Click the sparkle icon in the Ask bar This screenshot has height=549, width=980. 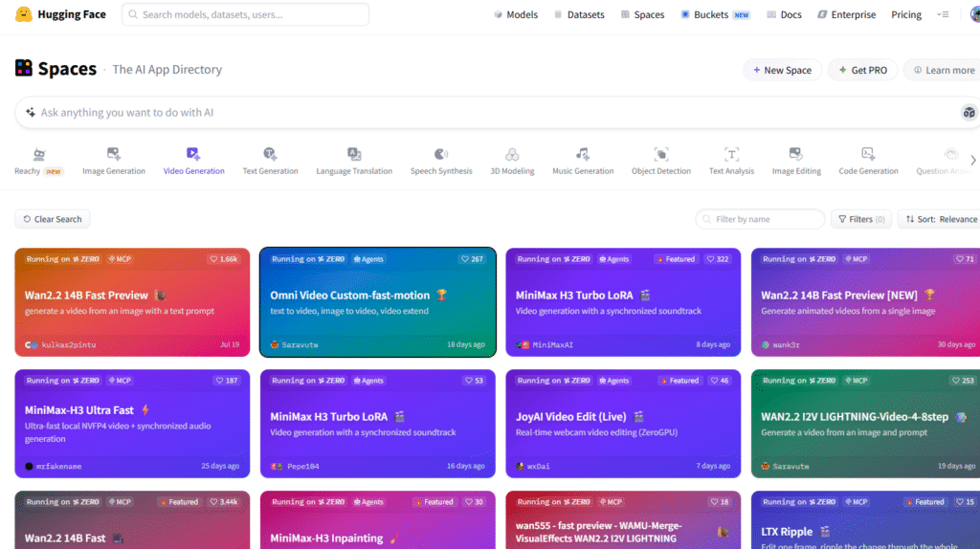(x=30, y=113)
